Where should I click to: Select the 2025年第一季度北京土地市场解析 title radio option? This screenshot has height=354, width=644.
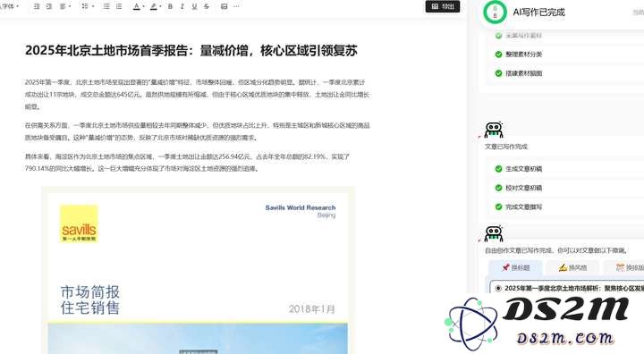click(498, 288)
